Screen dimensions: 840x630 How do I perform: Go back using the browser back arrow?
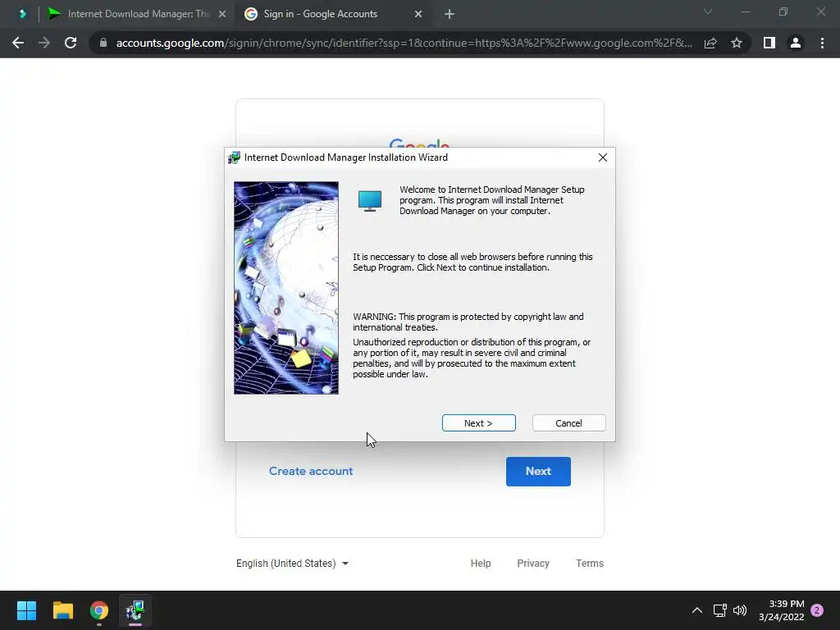click(18, 43)
